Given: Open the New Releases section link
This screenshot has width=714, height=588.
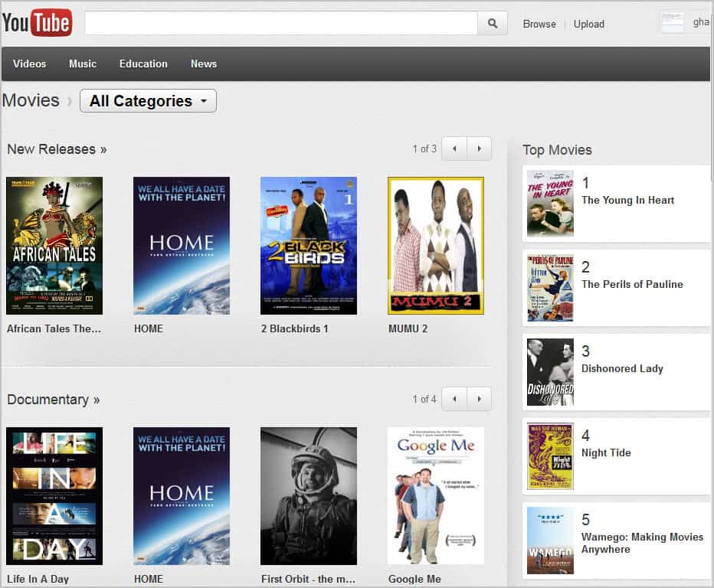Looking at the screenshot, I should pyautogui.click(x=57, y=149).
